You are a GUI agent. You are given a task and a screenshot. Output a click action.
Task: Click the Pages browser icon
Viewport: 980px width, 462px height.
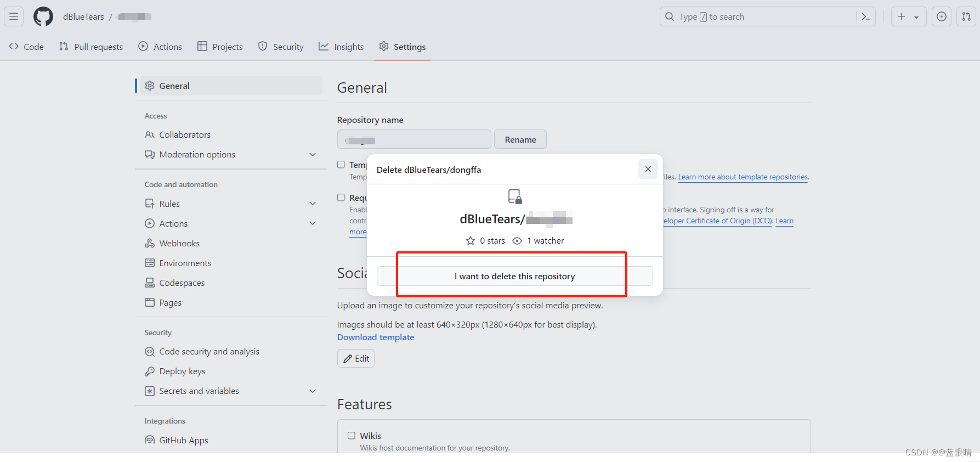150,302
